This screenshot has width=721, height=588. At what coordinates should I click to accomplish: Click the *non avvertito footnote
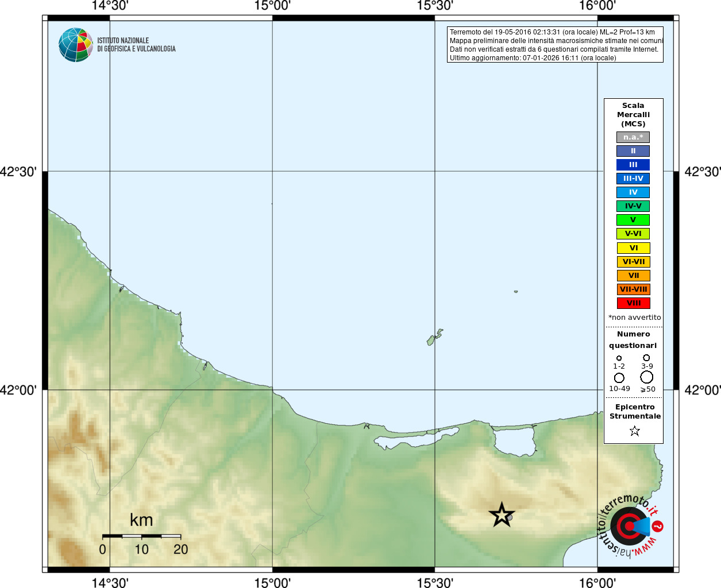[x=634, y=318]
